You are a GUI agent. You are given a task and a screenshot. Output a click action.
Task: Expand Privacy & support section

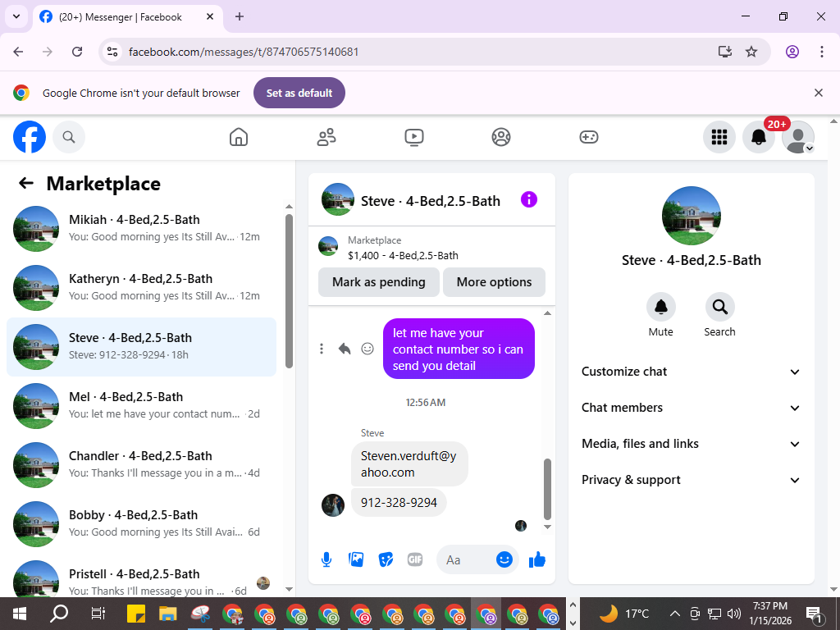pos(691,480)
